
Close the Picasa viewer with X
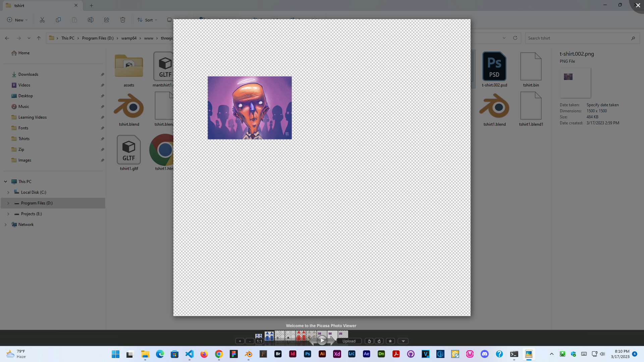(638, 5)
